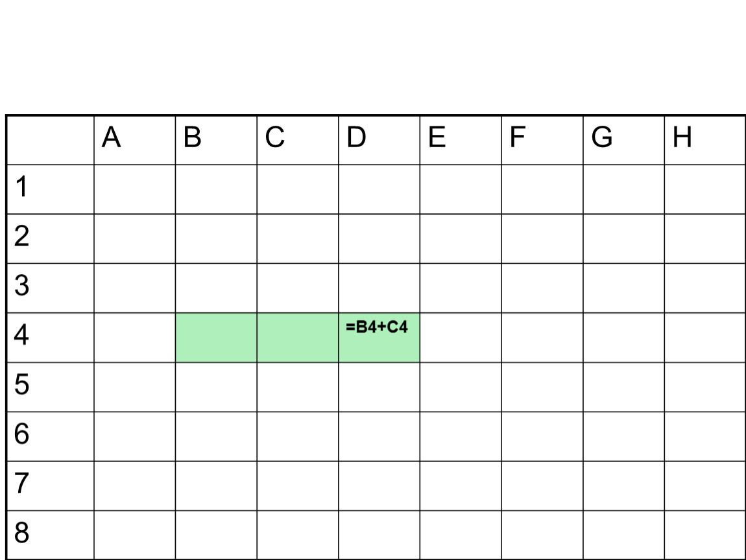
Task: Select row header 1
Action: coord(50,189)
